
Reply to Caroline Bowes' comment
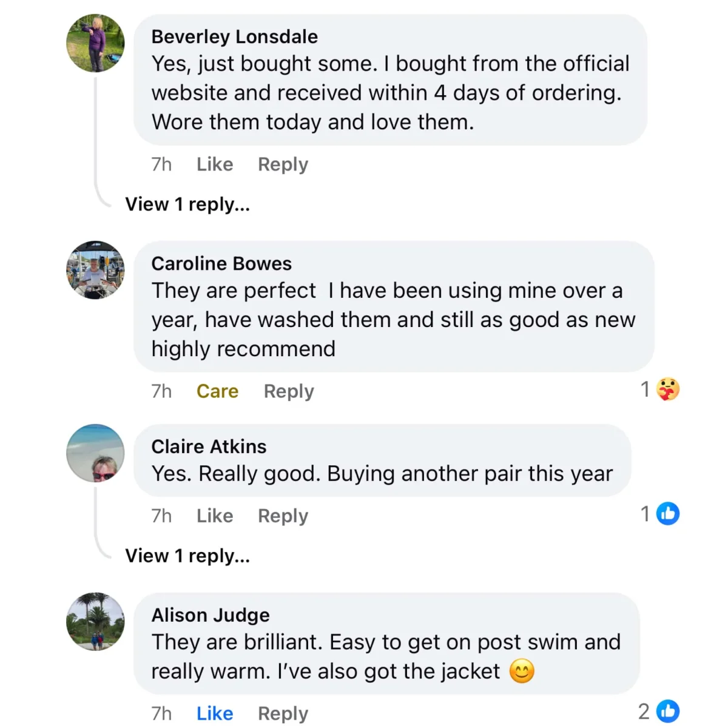[289, 391]
